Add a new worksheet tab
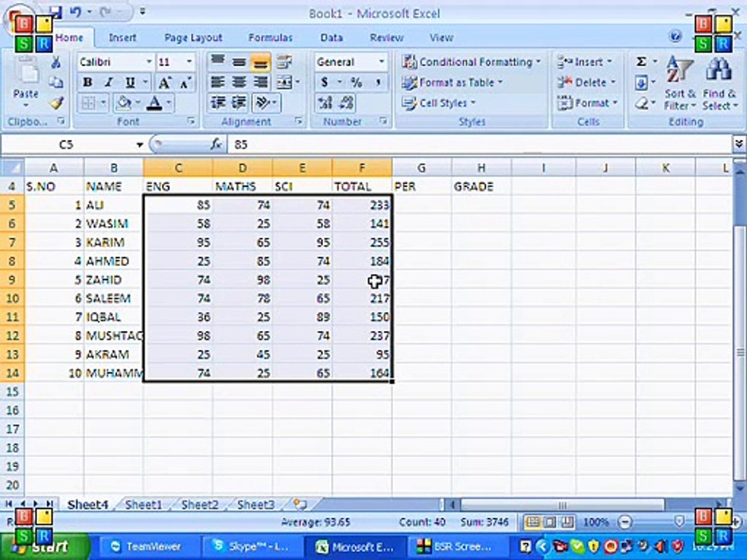The width and height of the screenshot is (747, 560). pos(300,504)
